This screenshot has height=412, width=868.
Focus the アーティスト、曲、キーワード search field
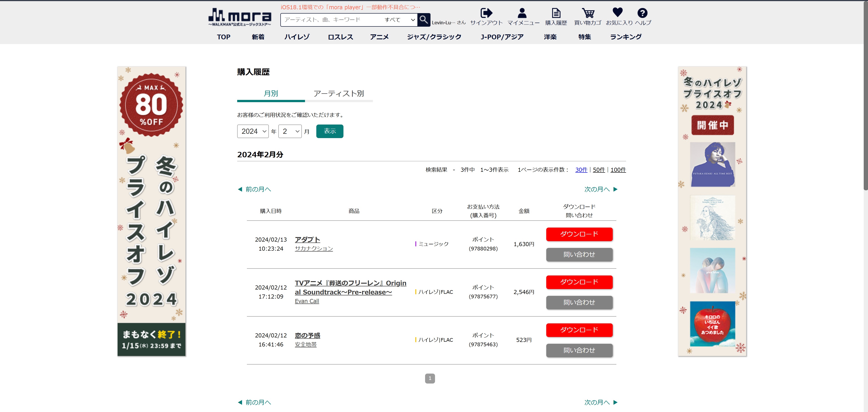point(332,19)
